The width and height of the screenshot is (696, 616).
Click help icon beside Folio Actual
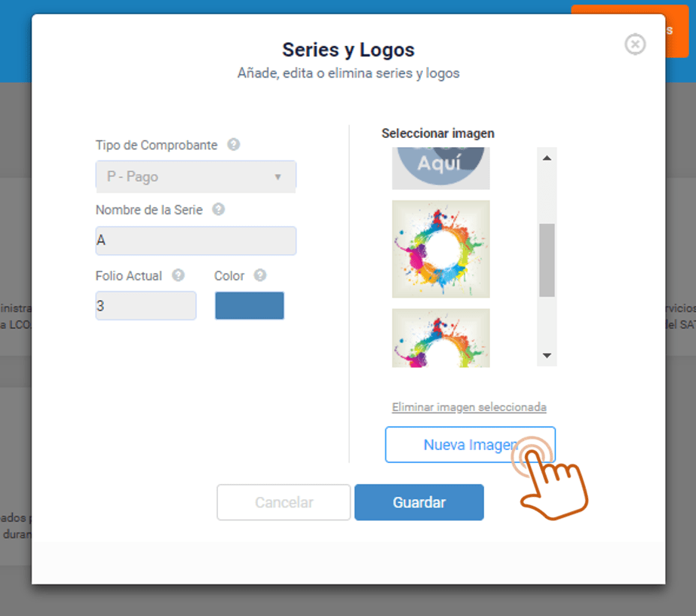pyautogui.click(x=178, y=275)
